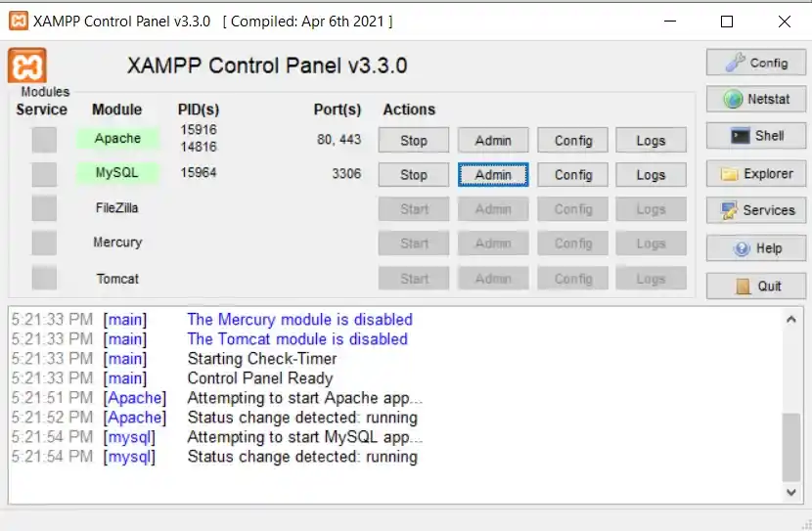Image resolution: width=812 pixels, height=531 pixels.
Task: Open Help question mark icon
Action: tap(755, 248)
